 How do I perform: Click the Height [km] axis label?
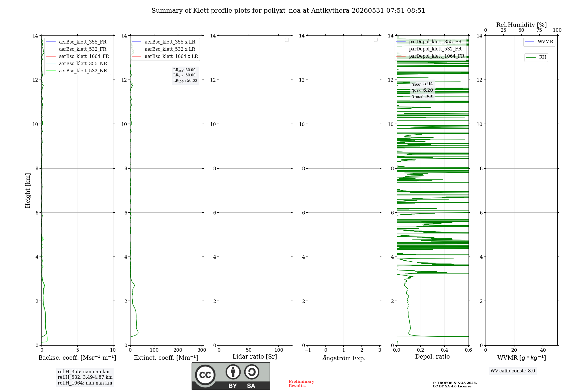(x=28, y=191)
